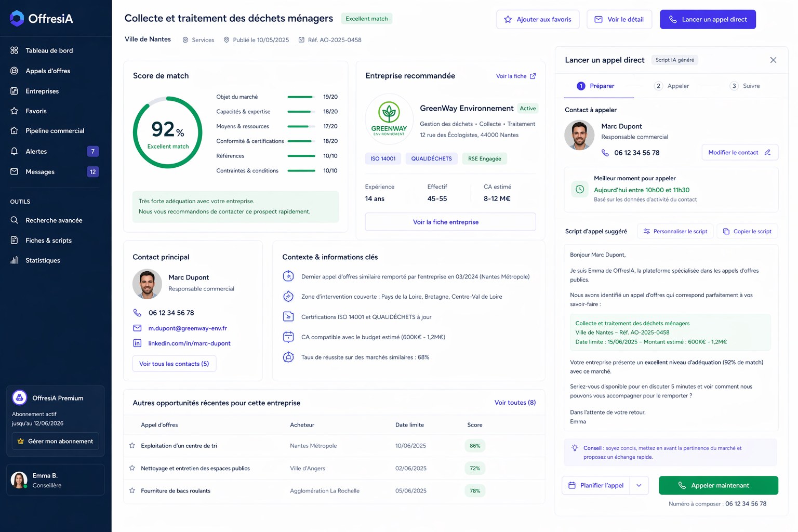Click the phone icon in Contact à appeler
Image resolution: width=798 pixels, height=532 pixels.
coord(605,153)
